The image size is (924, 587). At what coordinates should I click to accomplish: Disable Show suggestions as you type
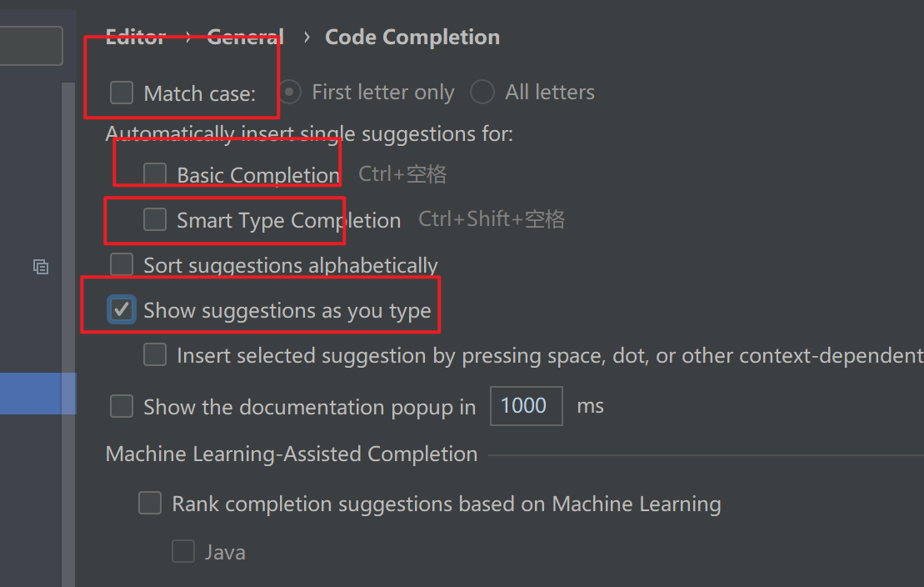[x=121, y=309]
